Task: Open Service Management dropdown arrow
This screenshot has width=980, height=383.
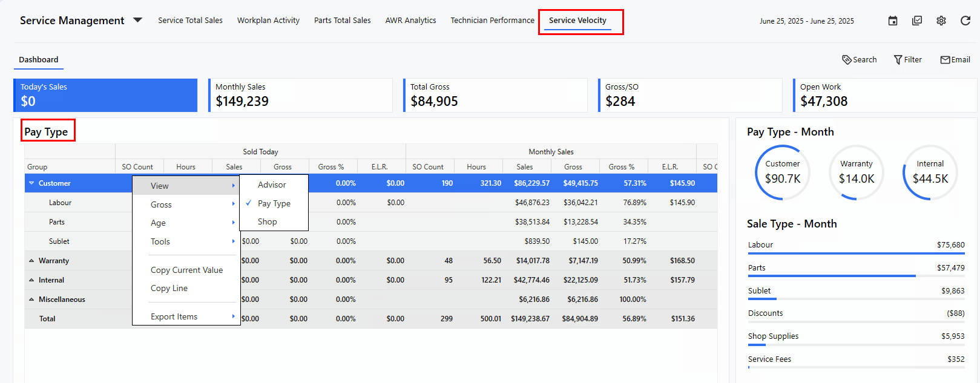Action: (138, 21)
